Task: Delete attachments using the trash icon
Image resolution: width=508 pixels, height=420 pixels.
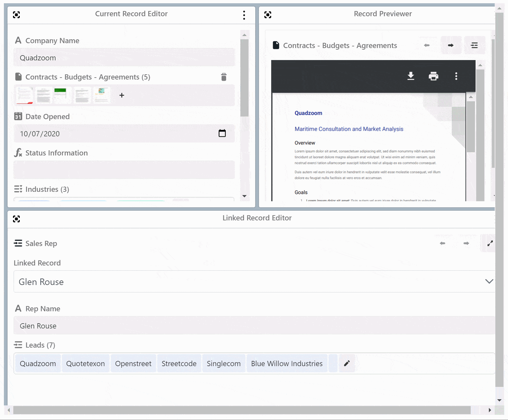Action: (x=224, y=77)
